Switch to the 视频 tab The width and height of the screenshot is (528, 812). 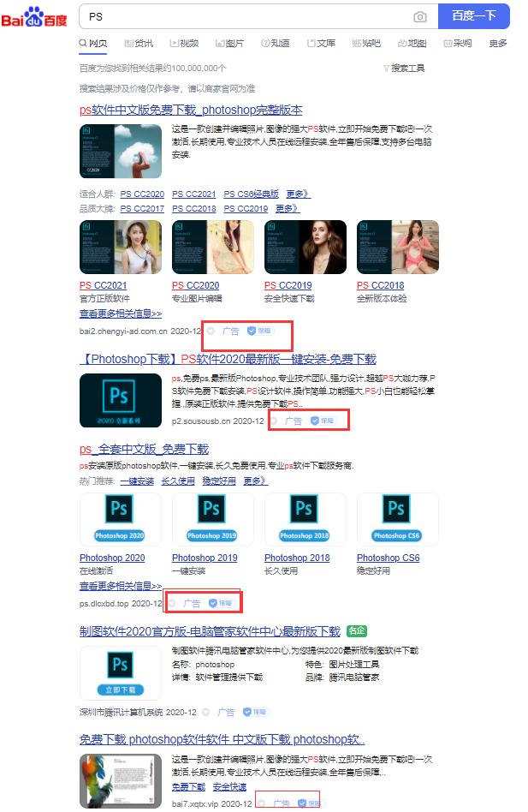click(x=184, y=44)
